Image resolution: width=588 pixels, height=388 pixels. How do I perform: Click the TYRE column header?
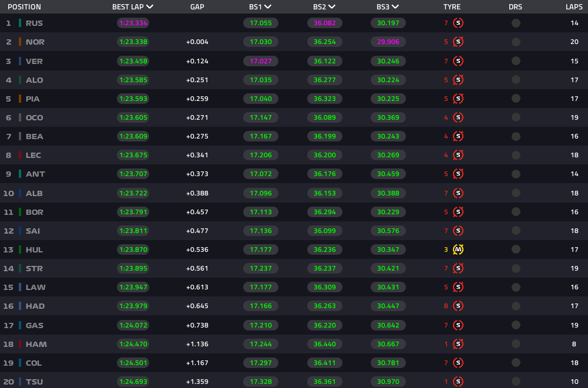[452, 7]
